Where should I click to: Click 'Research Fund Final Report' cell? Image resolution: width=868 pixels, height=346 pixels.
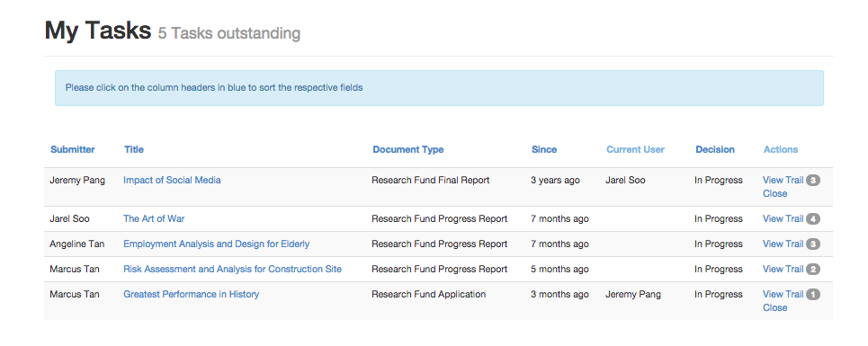[x=431, y=180]
